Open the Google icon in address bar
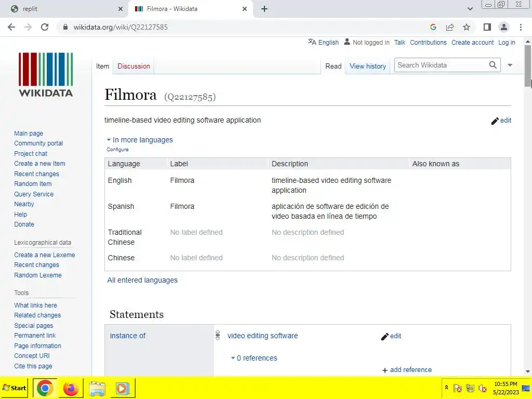This screenshot has height=399, width=532. 433,27
